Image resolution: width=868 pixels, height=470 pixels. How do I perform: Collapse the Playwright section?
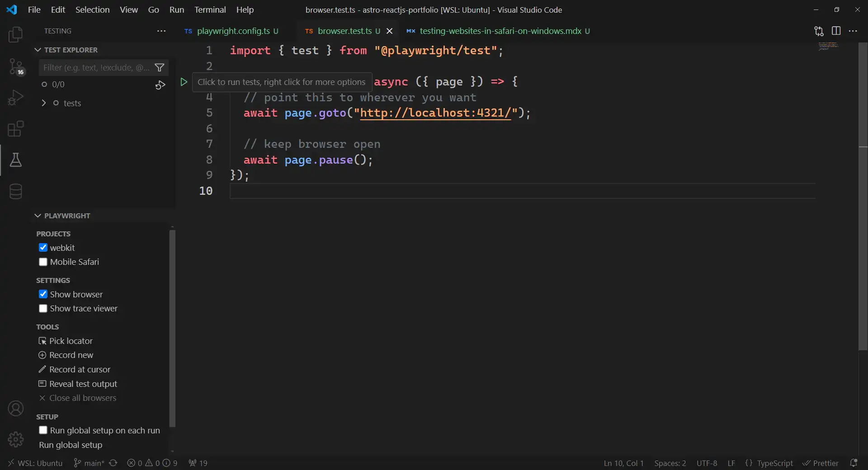tap(38, 216)
